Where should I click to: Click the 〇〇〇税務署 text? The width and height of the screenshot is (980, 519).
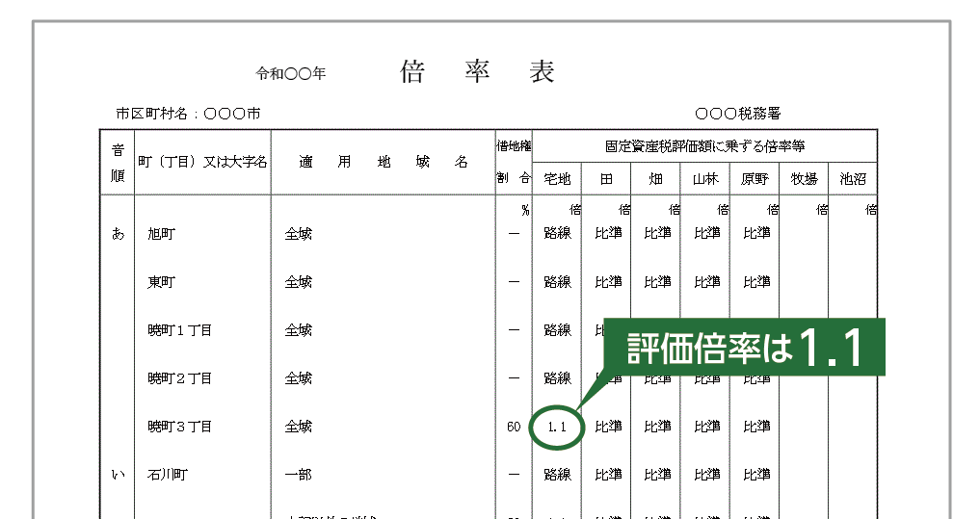[x=737, y=114]
